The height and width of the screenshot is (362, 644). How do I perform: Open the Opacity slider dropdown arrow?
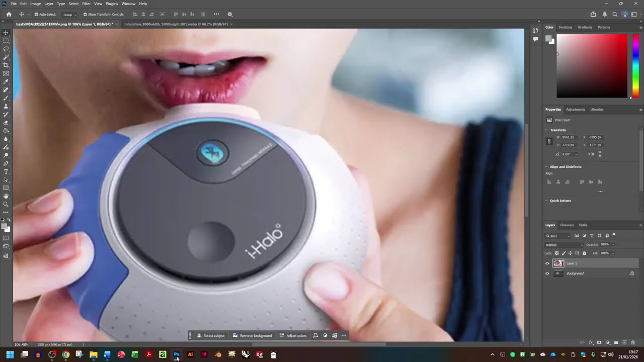click(x=613, y=245)
